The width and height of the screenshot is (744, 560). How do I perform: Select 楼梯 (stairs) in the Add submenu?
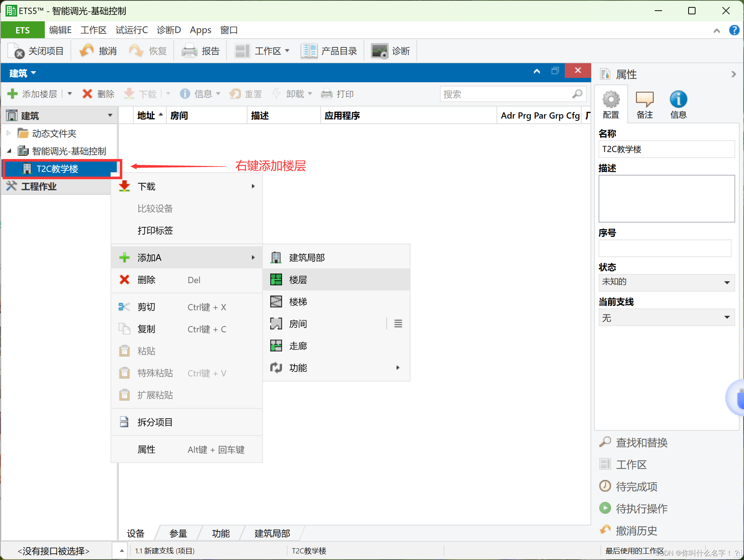tap(298, 302)
